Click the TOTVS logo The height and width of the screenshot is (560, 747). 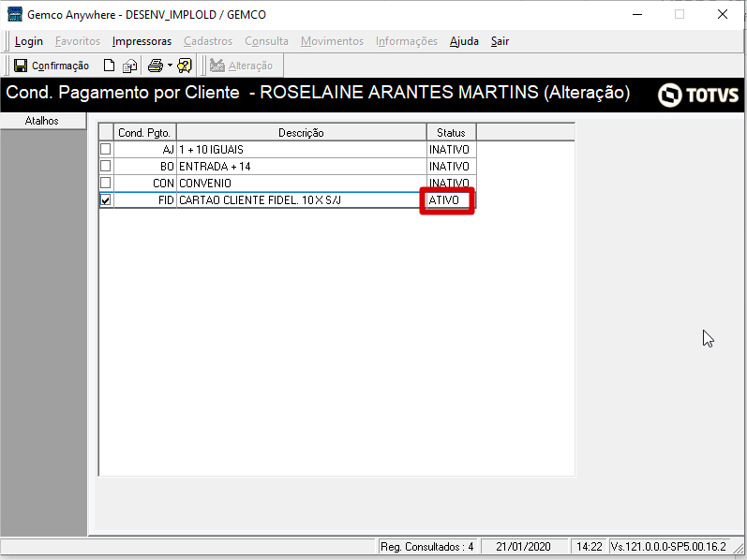pos(698,95)
